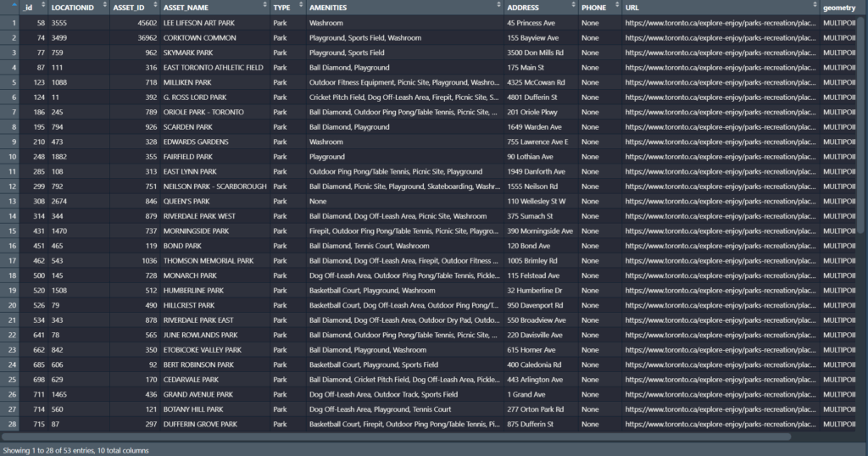Click address cell 755 Lawrence Ave E
The width and height of the screenshot is (868, 456).
[537, 142]
